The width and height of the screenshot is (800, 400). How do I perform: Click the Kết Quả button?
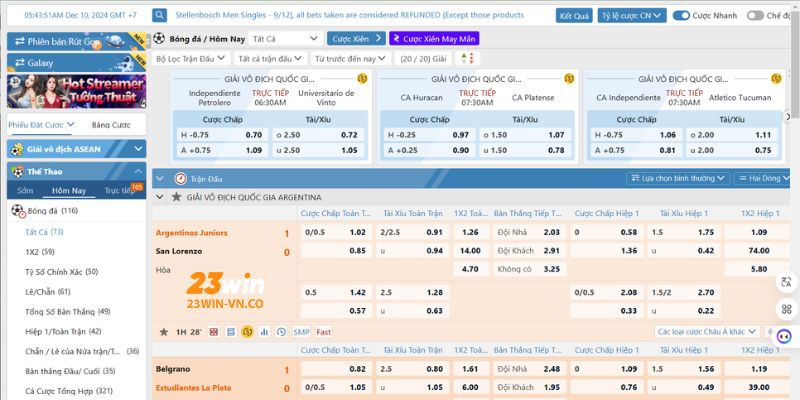tap(574, 16)
